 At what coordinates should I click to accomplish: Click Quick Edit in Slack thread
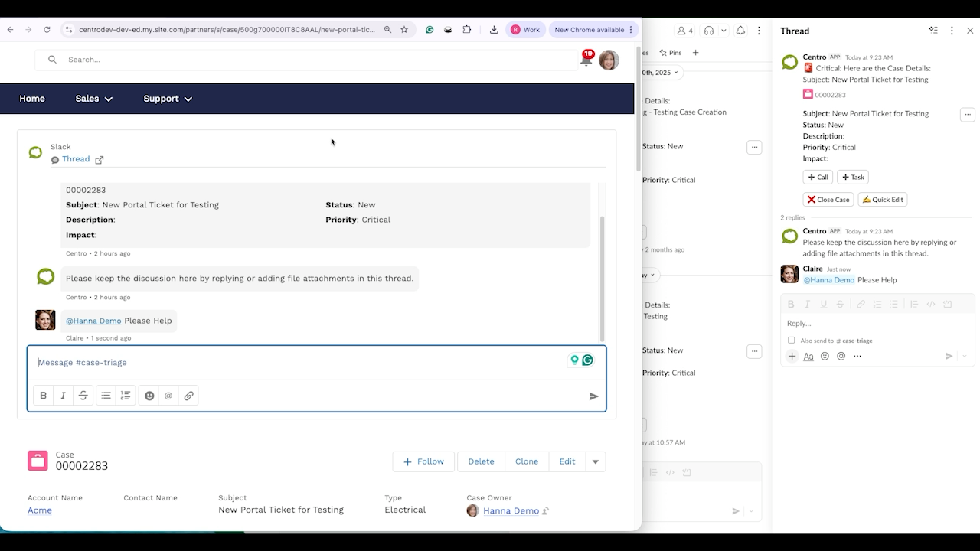click(x=882, y=199)
